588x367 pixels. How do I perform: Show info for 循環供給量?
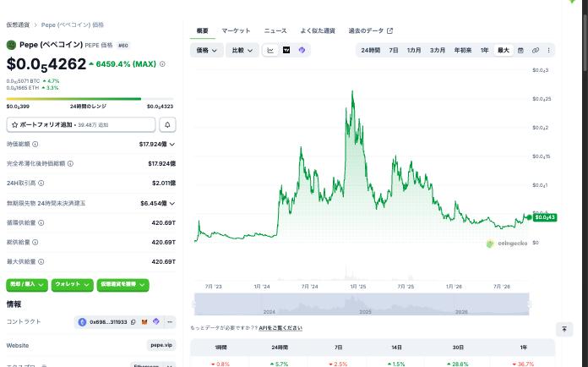[41, 223]
